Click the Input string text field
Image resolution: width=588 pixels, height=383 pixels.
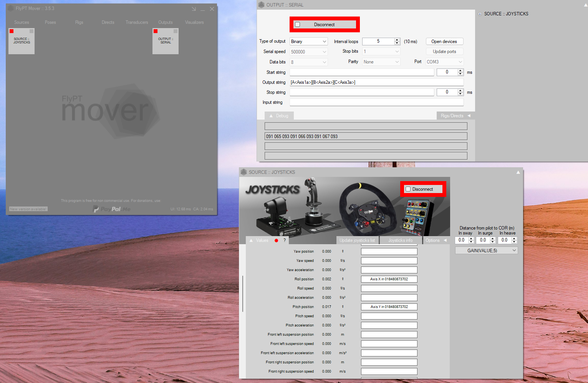[377, 102]
